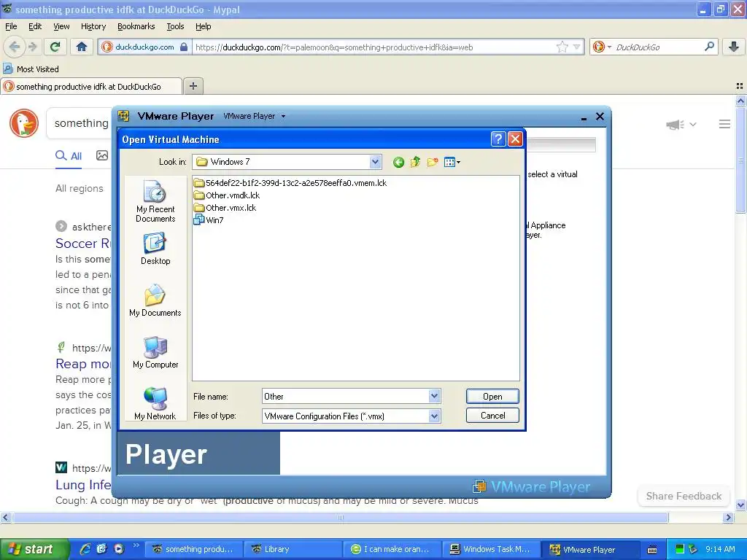Image resolution: width=747 pixels, height=560 pixels.
Task: Go up one folder level
Action: (415, 163)
